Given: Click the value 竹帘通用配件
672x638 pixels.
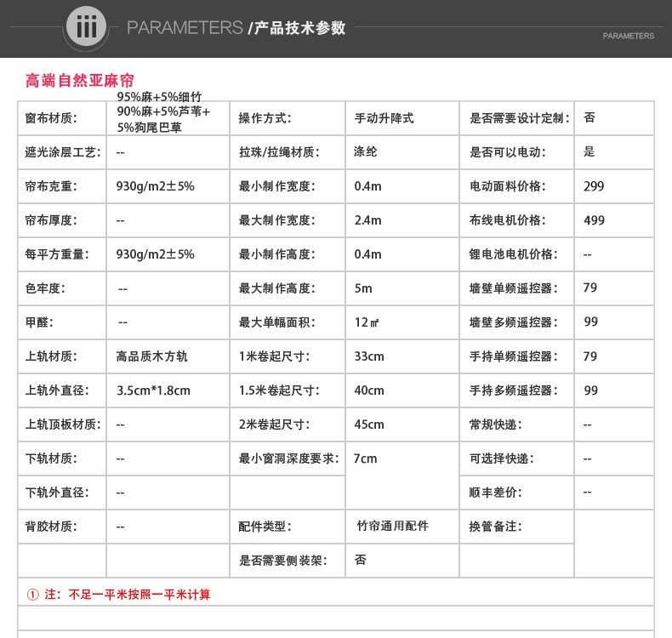Looking at the screenshot, I should coord(393,526).
